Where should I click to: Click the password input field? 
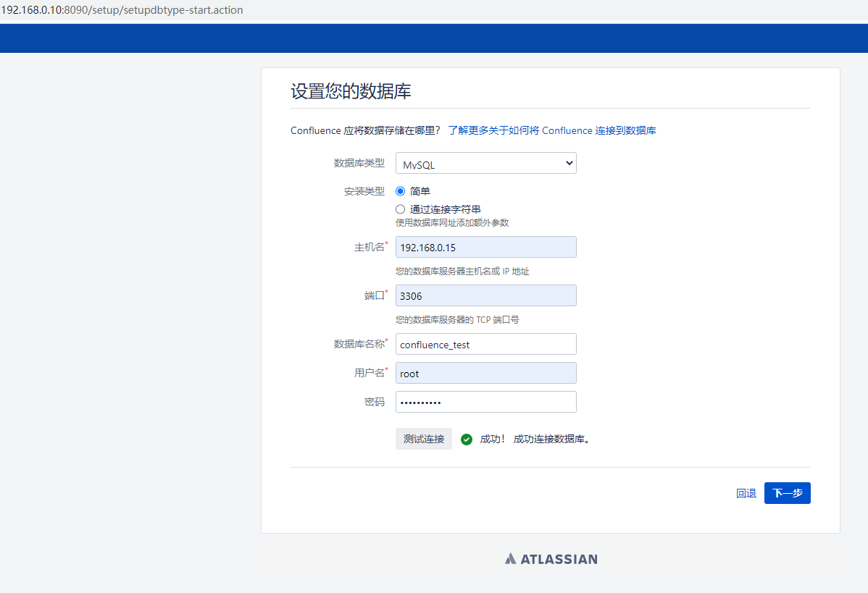485,402
